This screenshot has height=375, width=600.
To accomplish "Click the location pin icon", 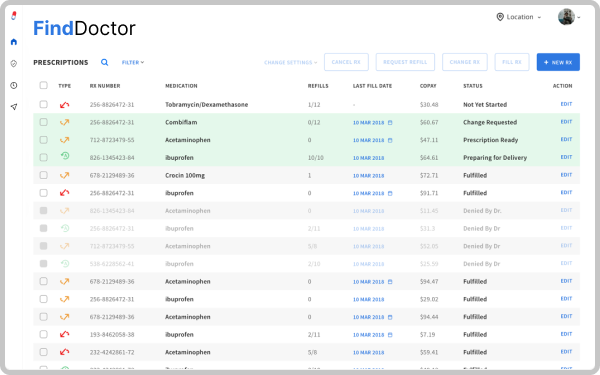I will [500, 17].
